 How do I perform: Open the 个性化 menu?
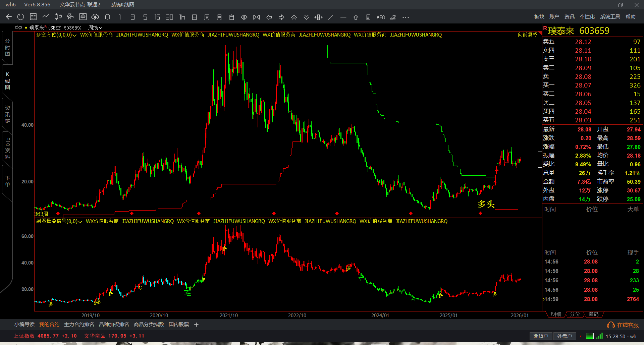[587, 17]
